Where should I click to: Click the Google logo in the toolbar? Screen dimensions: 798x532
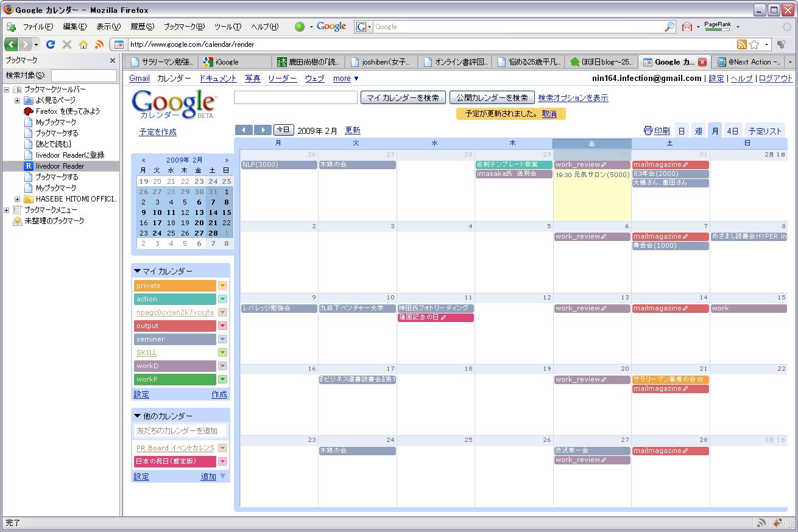(331, 26)
